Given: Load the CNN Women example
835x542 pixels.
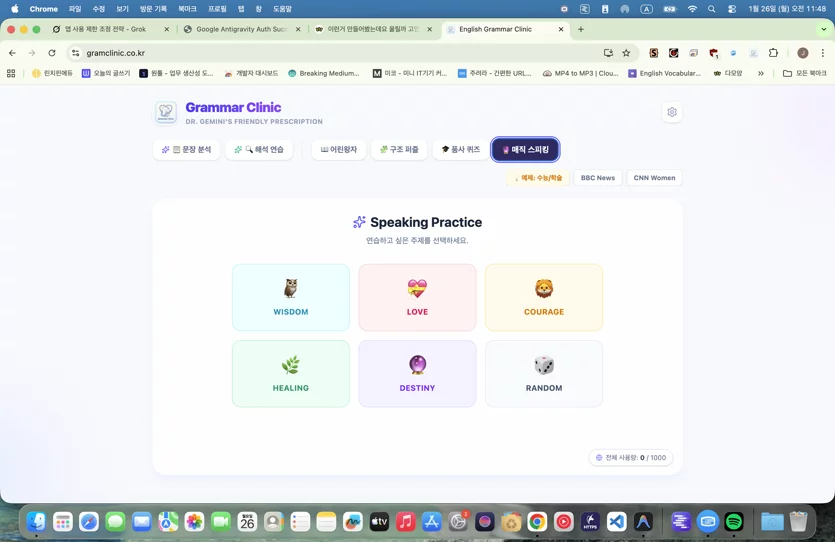Looking at the screenshot, I should tap(654, 178).
